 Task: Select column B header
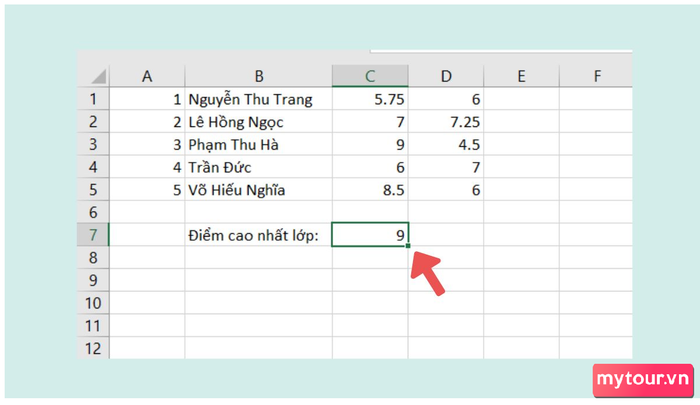point(258,76)
